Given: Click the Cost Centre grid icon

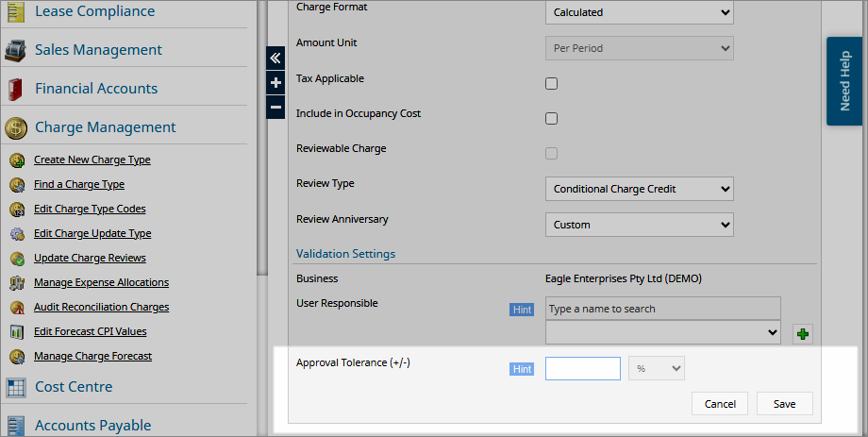Looking at the screenshot, I should pos(15,387).
